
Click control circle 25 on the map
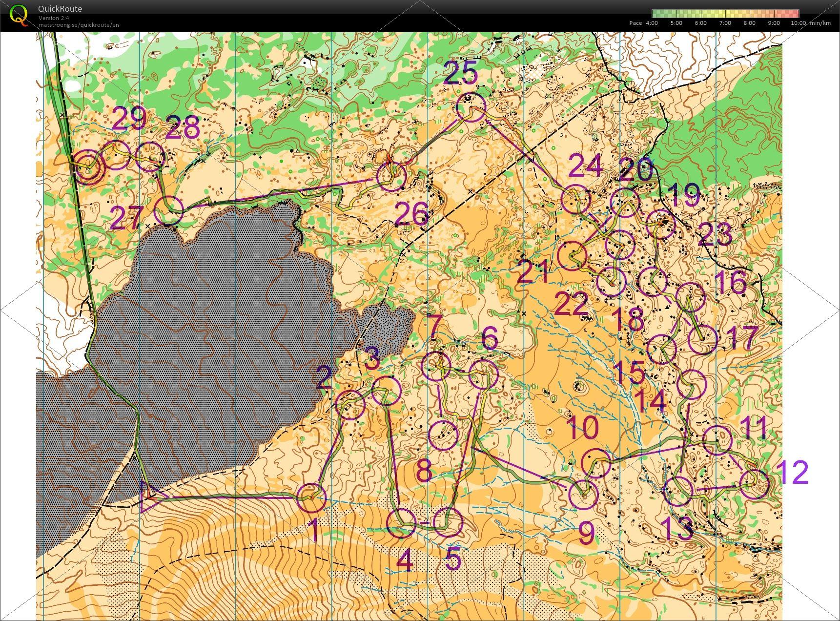(471, 107)
